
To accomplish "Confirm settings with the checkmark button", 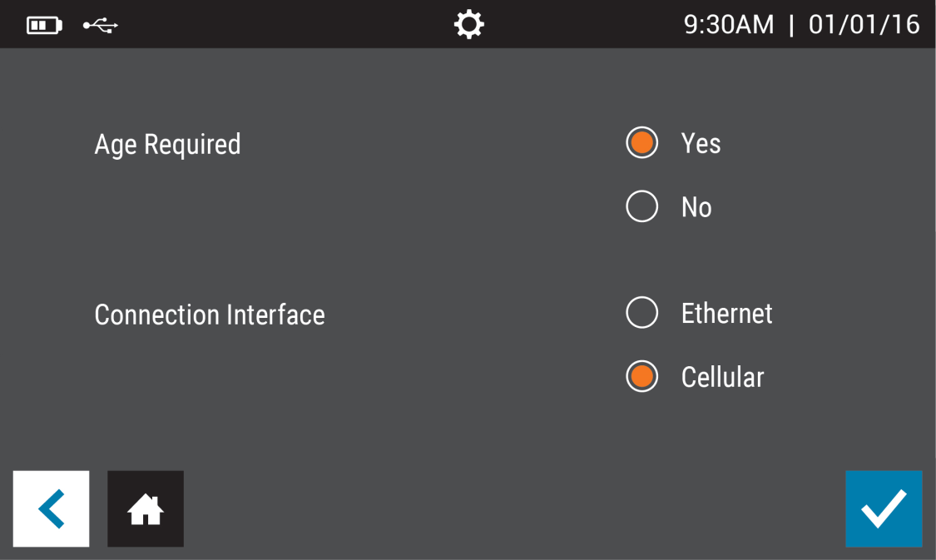I will point(884,509).
